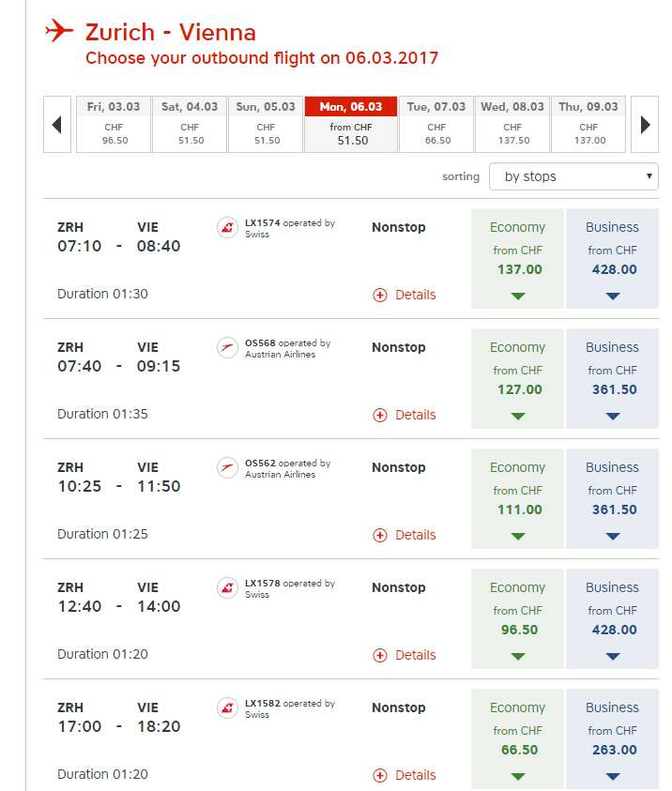Click the previous dates left arrow
672x791 pixels.
tap(56, 124)
